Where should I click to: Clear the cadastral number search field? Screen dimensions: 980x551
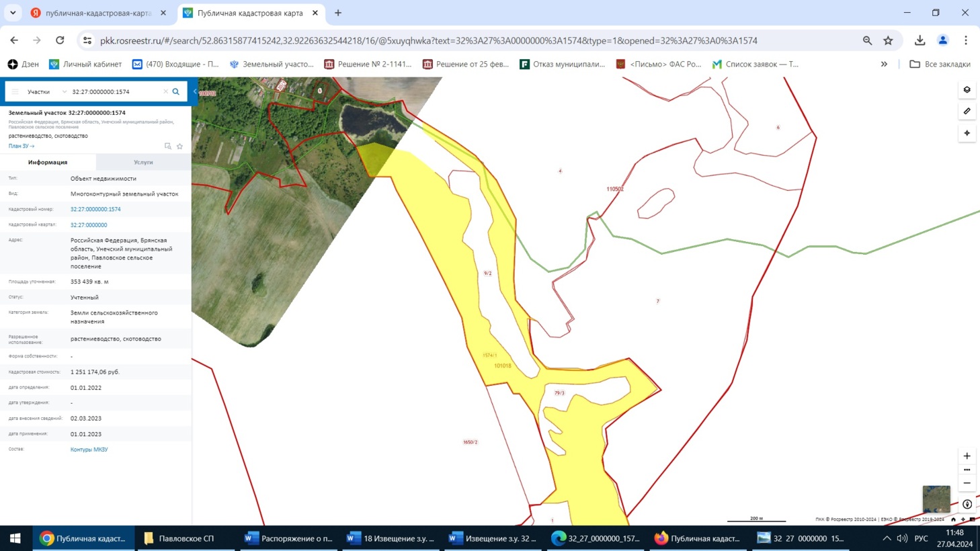point(165,91)
